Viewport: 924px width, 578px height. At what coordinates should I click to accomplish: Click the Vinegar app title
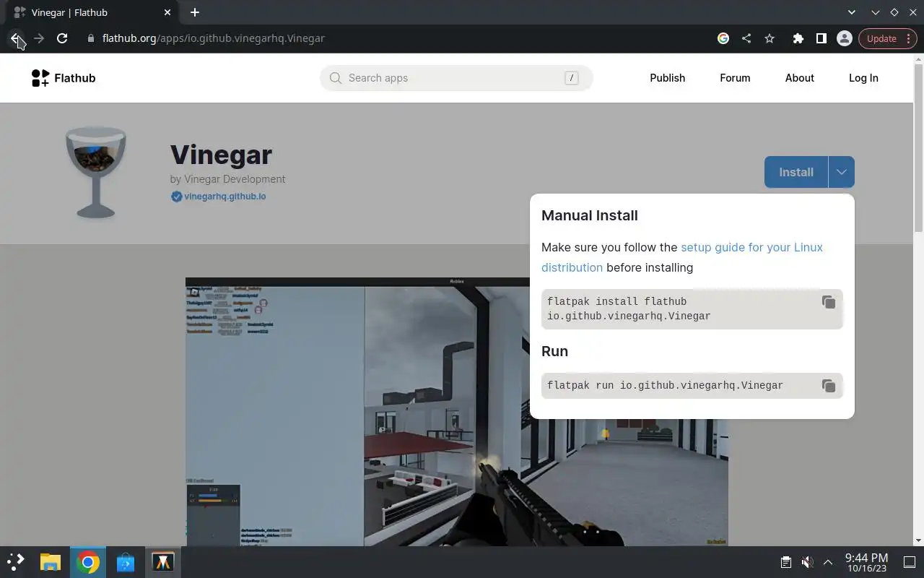coord(221,155)
